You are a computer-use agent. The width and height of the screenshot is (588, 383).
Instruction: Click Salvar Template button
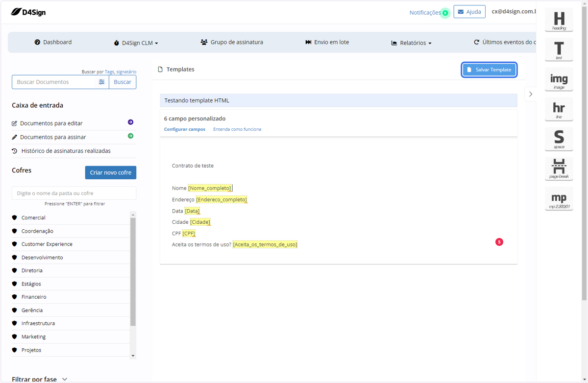click(489, 70)
